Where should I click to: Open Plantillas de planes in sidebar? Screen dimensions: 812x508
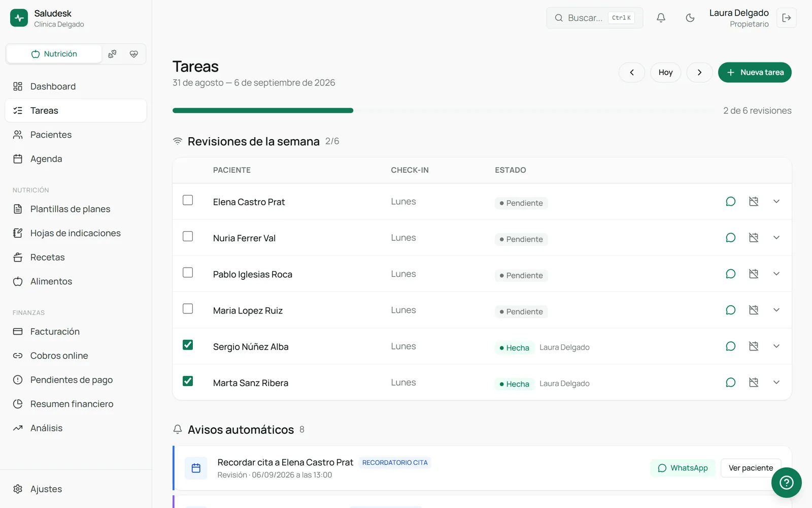click(76, 209)
